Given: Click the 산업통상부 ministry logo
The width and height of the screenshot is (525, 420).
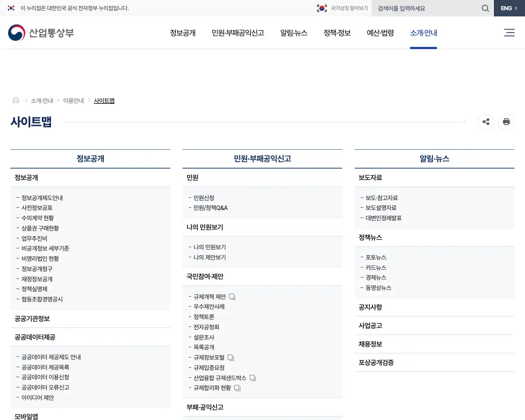Looking at the screenshot, I should (40, 33).
